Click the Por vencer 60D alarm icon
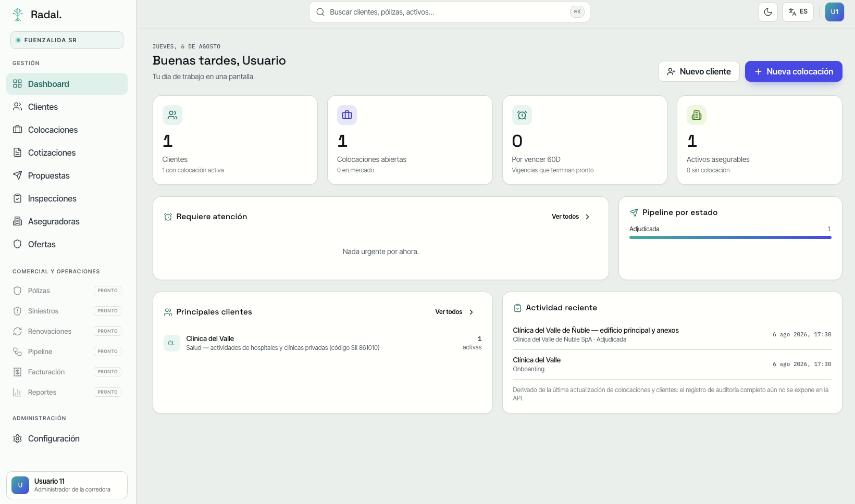This screenshot has width=855, height=504. click(522, 115)
